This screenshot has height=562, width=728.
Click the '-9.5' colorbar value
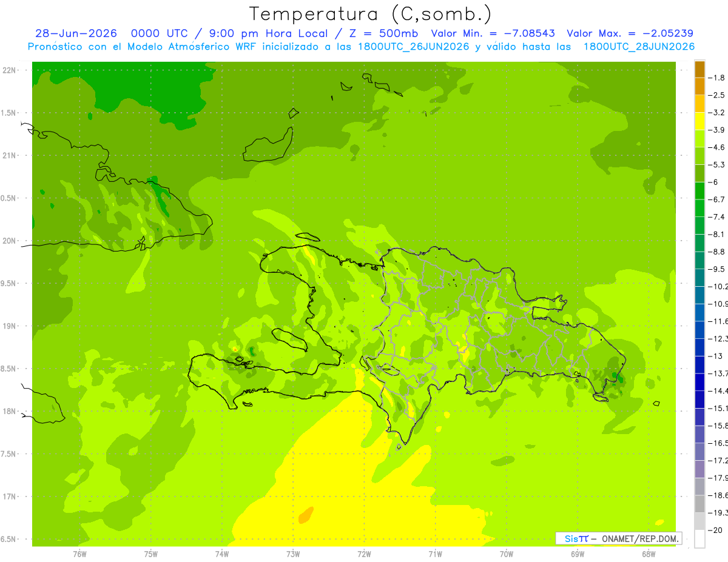point(717,269)
